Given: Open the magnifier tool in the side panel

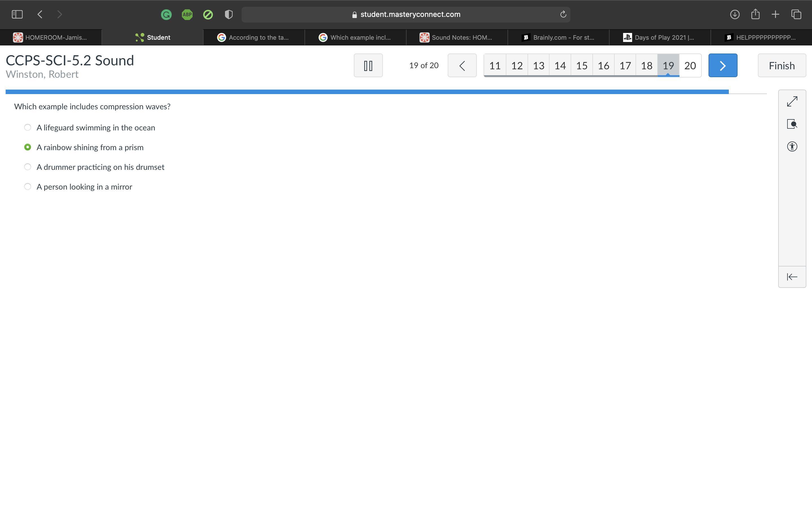Looking at the screenshot, I should click(x=792, y=124).
